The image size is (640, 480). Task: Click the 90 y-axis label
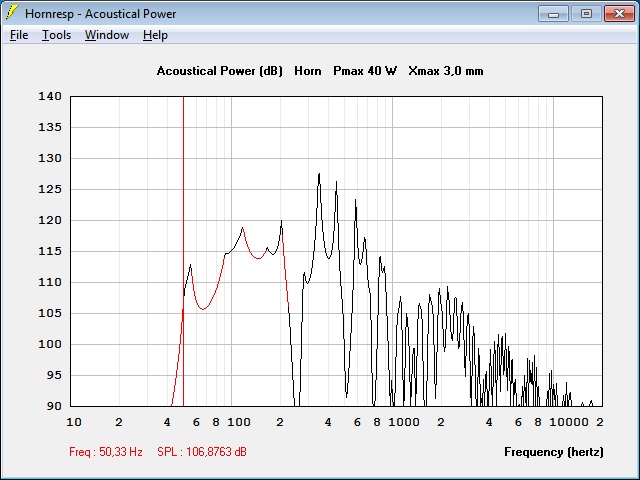click(54, 406)
